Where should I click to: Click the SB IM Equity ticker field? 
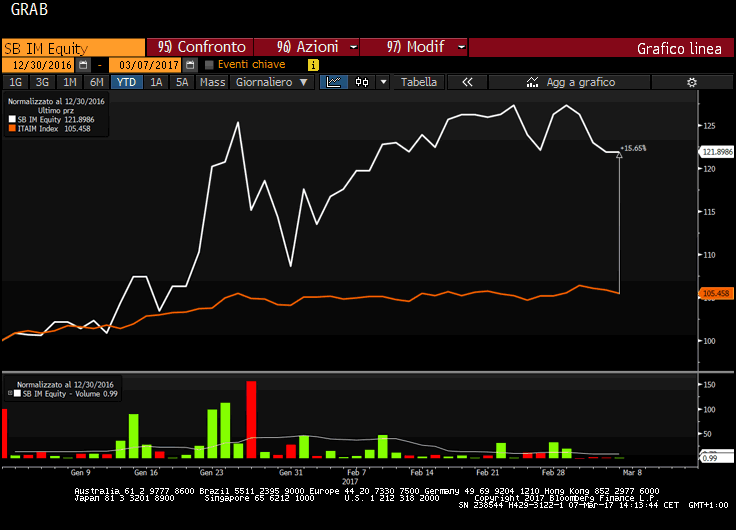pos(72,47)
